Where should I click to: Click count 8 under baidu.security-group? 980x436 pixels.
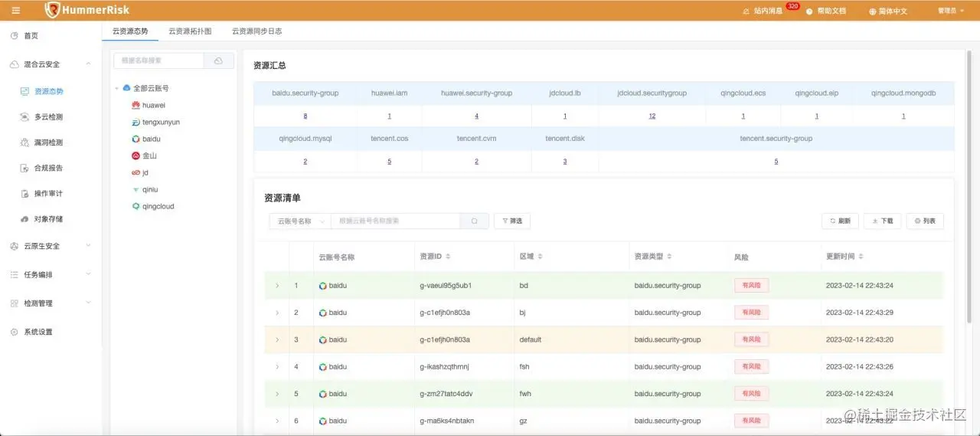[305, 116]
